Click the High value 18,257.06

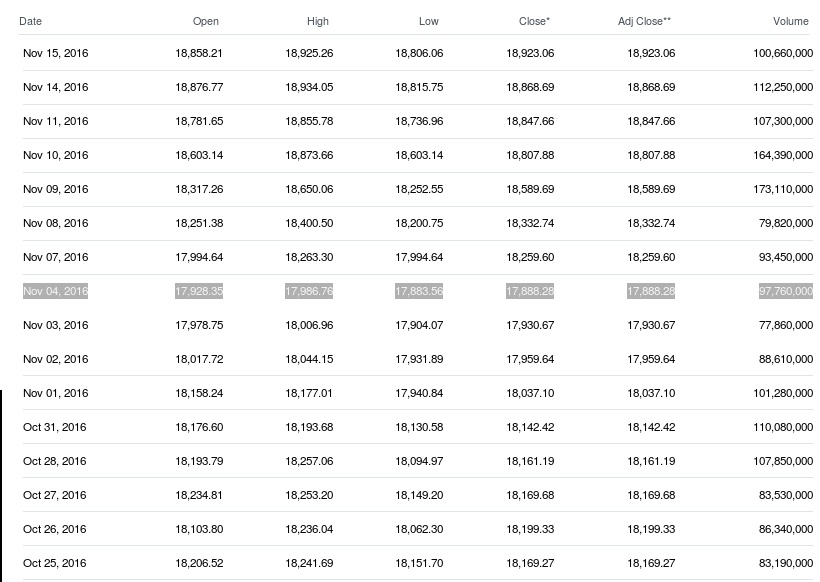coord(309,461)
